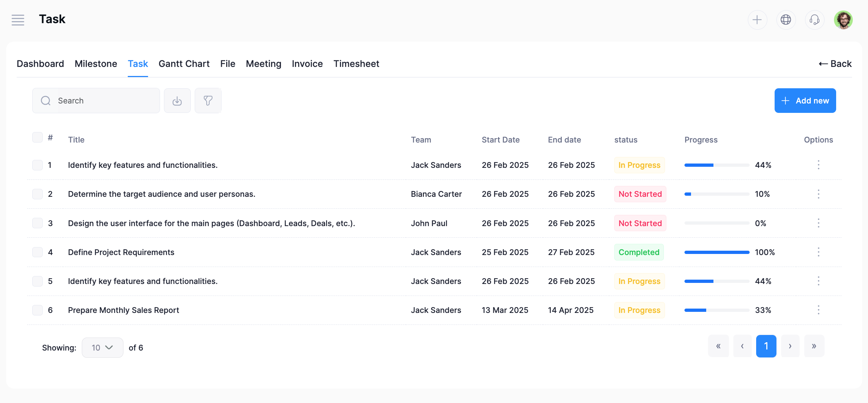This screenshot has height=403, width=868.
Task: Check the box for task row 2
Action: pyautogui.click(x=37, y=194)
